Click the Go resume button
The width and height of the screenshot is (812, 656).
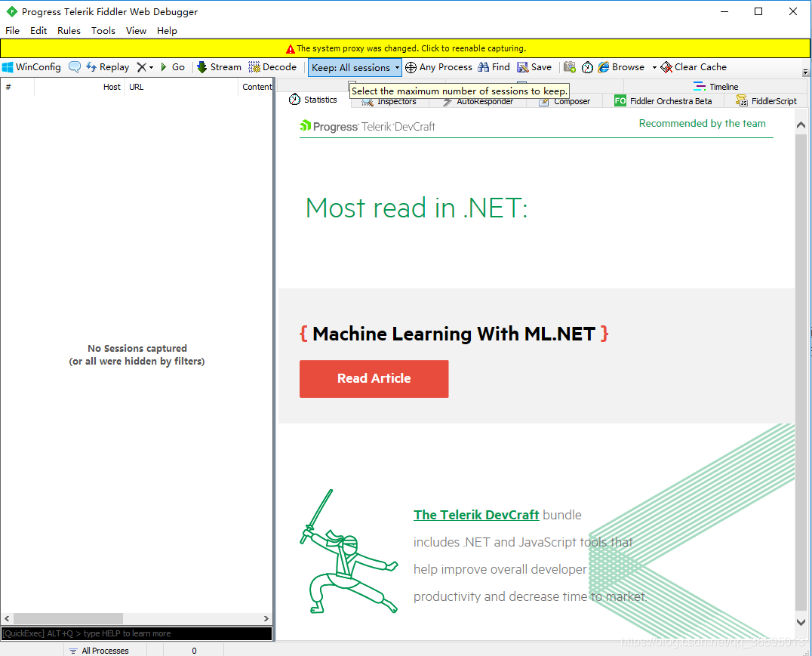pos(173,67)
